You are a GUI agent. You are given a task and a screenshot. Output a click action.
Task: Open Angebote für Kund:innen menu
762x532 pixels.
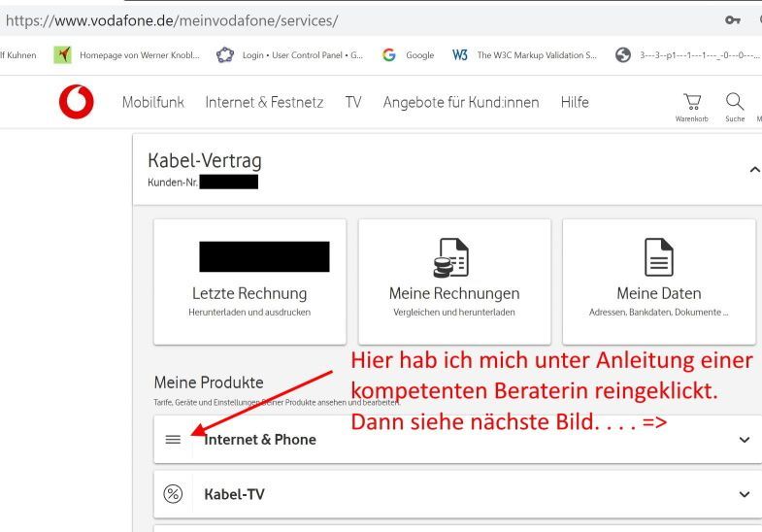[x=461, y=102]
